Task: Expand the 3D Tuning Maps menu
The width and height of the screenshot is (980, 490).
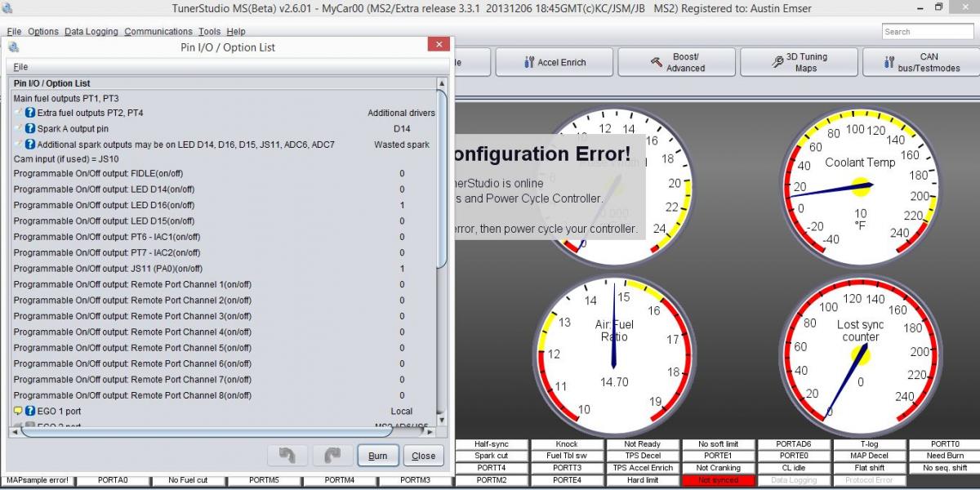Action: click(x=798, y=63)
